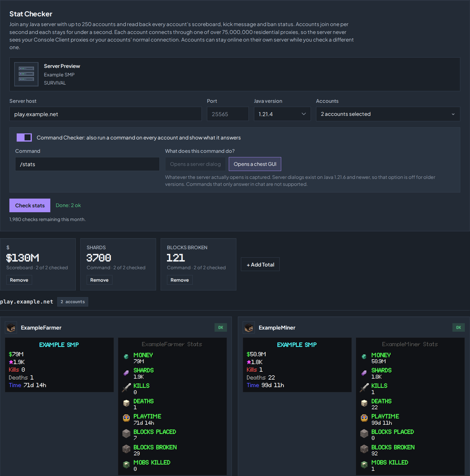Viewport: 470px width, 476px height.
Task: Click '1,980 checks remaining this month.' text
Action: [48, 219]
